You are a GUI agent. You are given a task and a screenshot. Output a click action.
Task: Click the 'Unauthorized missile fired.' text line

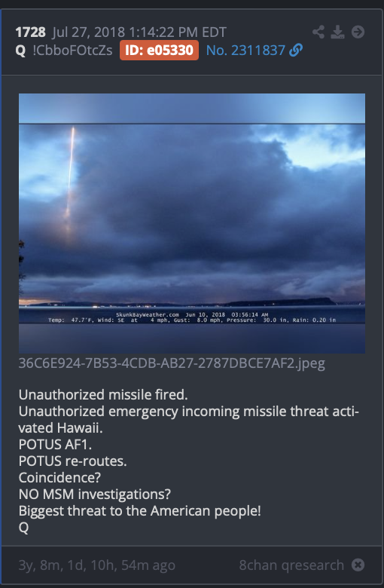[103, 395]
